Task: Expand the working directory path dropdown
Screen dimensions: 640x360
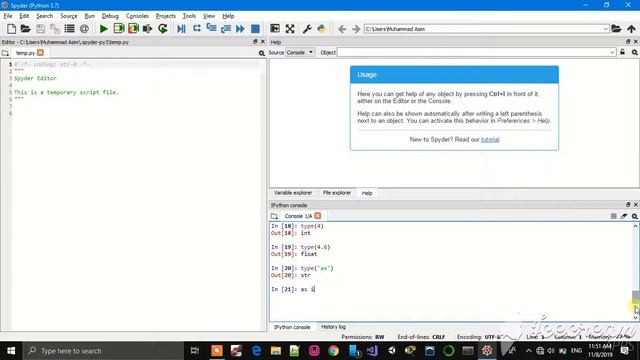Action: pyautogui.click(x=606, y=29)
